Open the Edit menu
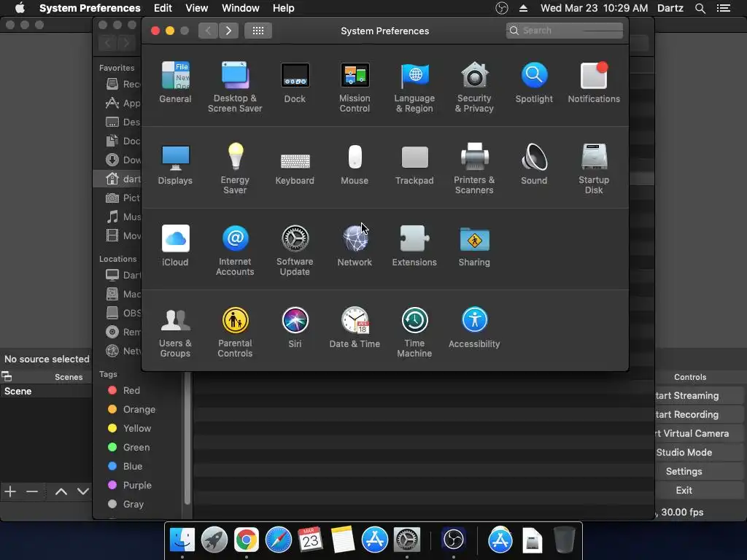747x560 pixels. point(163,8)
